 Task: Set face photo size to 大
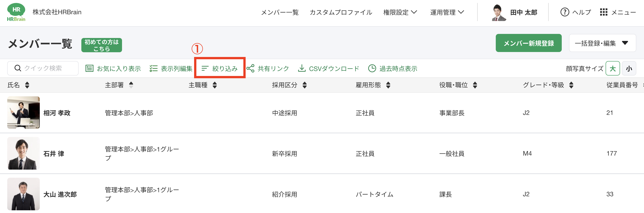pyautogui.click(x=612, y=68)
